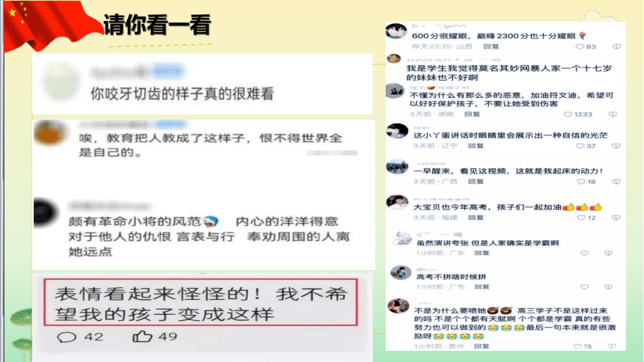Like the comment with 83 hearts
644x362 pixels.
580,47
